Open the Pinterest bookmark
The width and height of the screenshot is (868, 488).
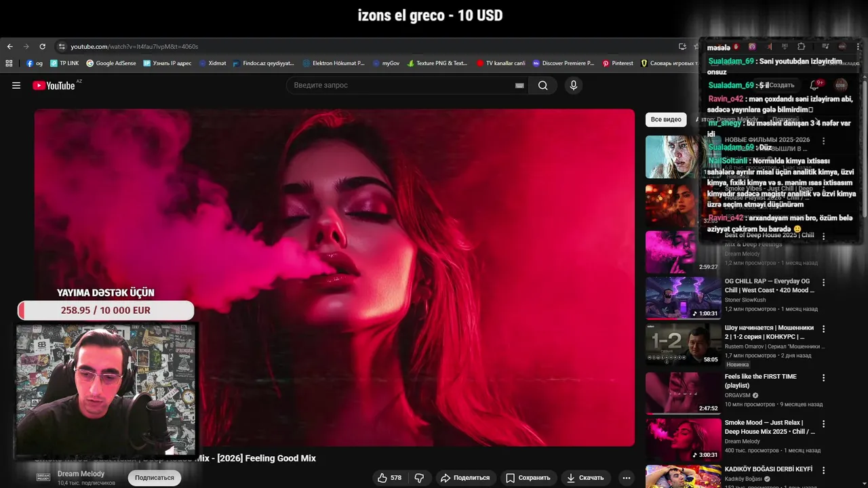(x=618, y=63)
